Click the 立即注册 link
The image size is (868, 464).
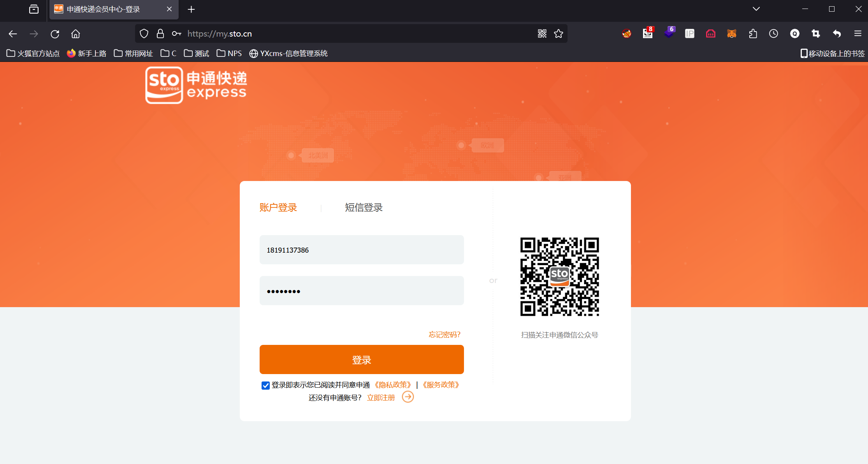click(x=381, y=397)
